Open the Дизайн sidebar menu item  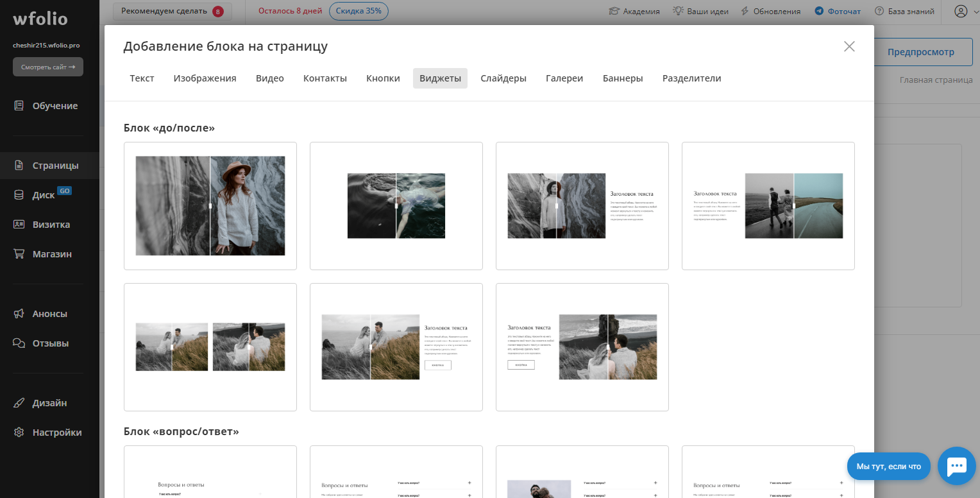[x=49, y=403]
